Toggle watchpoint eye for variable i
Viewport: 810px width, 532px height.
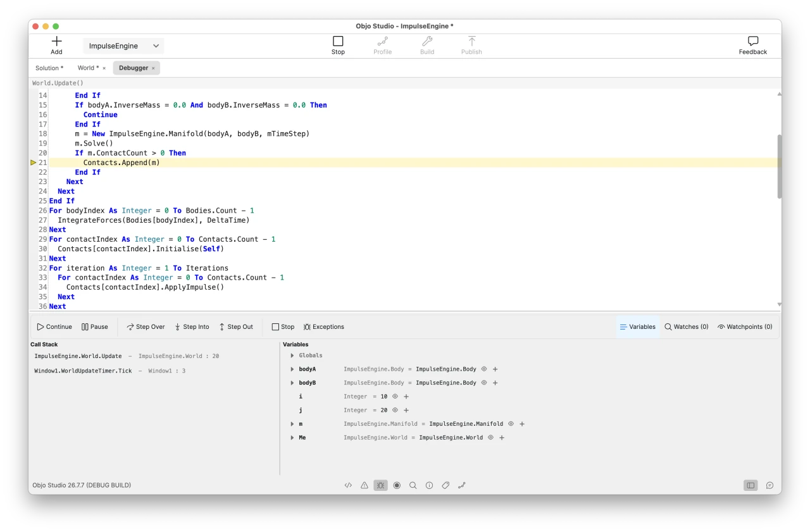pos(395,397)
